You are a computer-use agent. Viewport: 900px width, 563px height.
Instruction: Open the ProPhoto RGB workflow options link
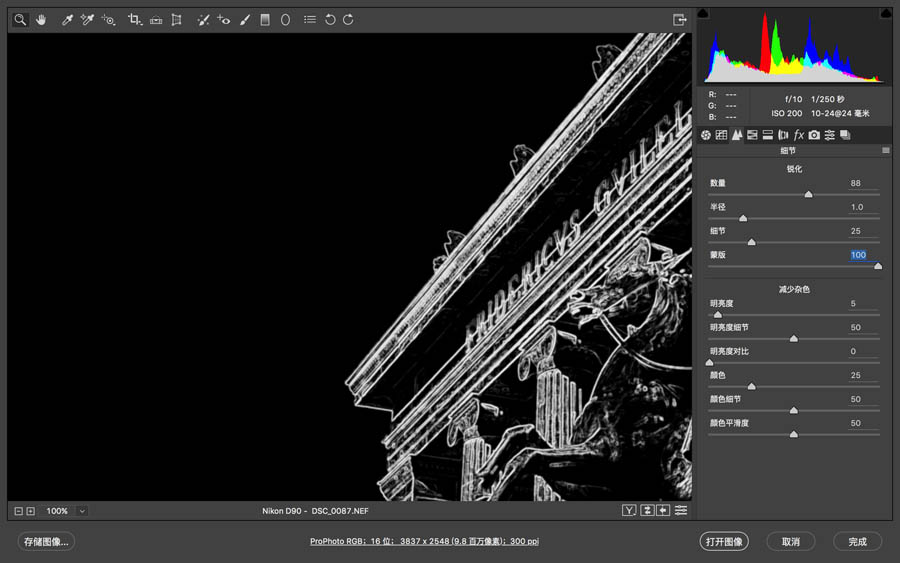point(424,541)
